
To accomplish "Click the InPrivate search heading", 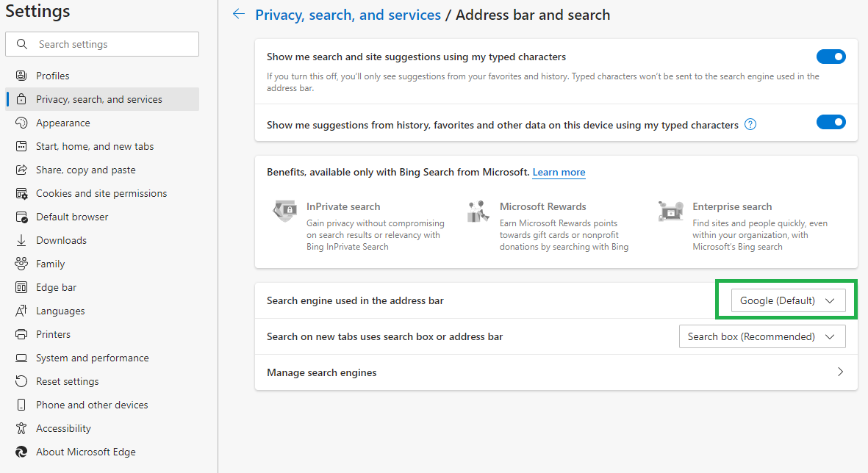I will pyautogui.click(x=343, y=206).
